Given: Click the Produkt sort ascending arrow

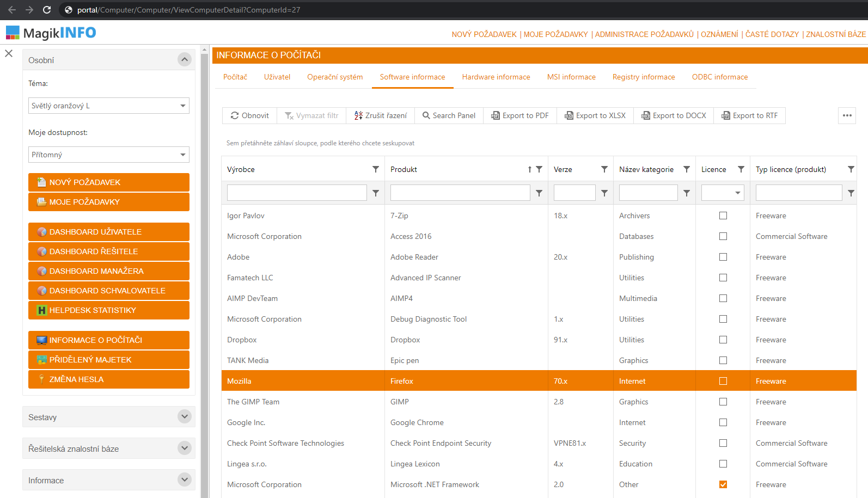Looking at the screenshot, I should click(x=529, y=169).
